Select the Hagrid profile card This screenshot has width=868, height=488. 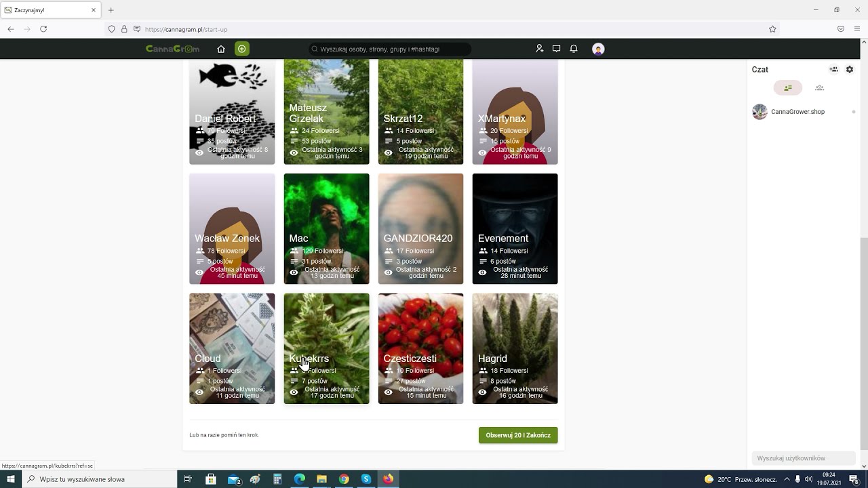[515, 348]
